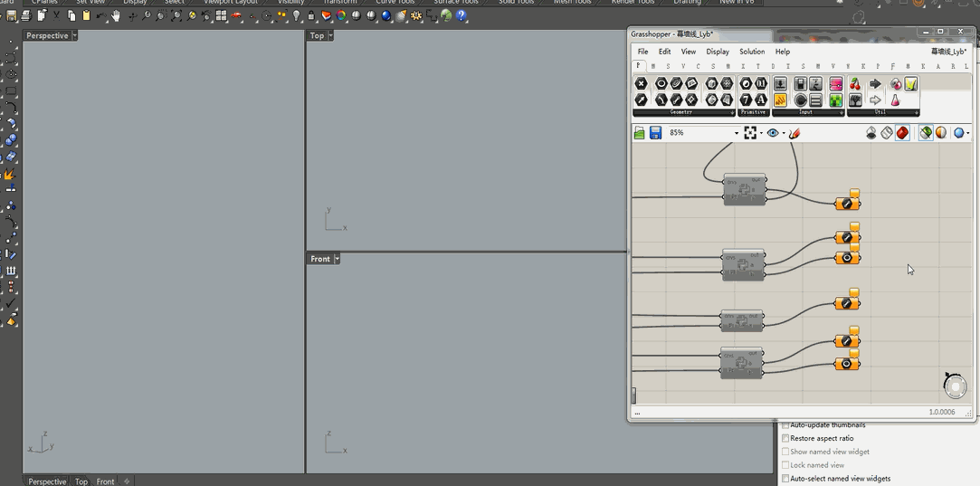This screenshot has width=980, height=486.
Task: Open the Grasshopper Help menu
Action: 783,52
